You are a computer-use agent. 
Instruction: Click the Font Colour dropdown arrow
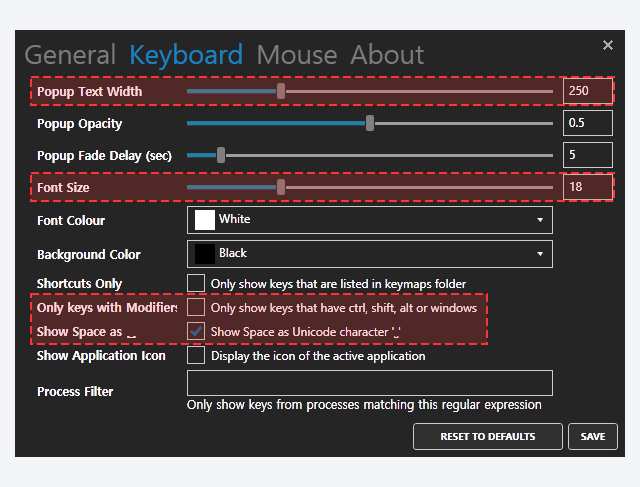click(540, 220)
